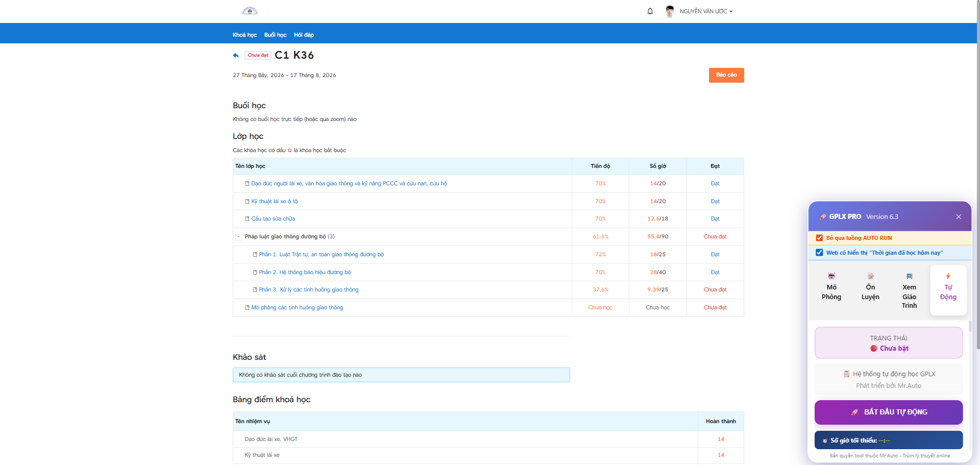Open Phần 3. Xử lý các tình huống link
Screen dimensions: 980x465
308,290
